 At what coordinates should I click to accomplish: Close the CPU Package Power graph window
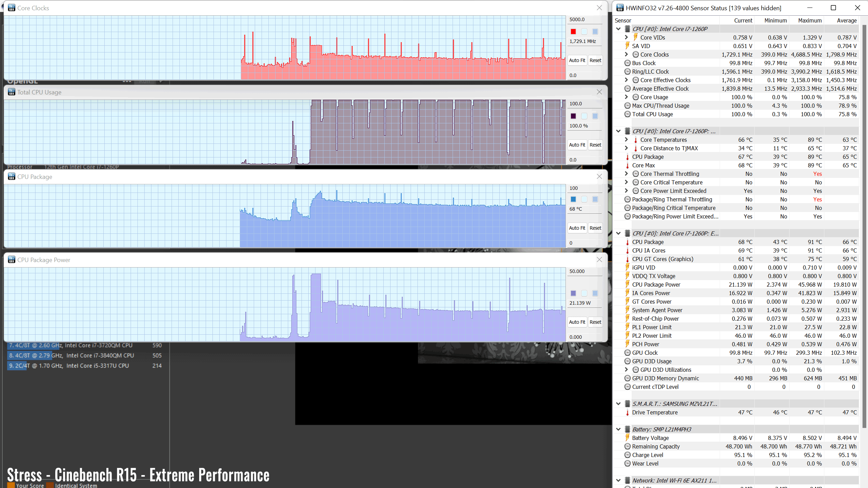click(599, 260)
